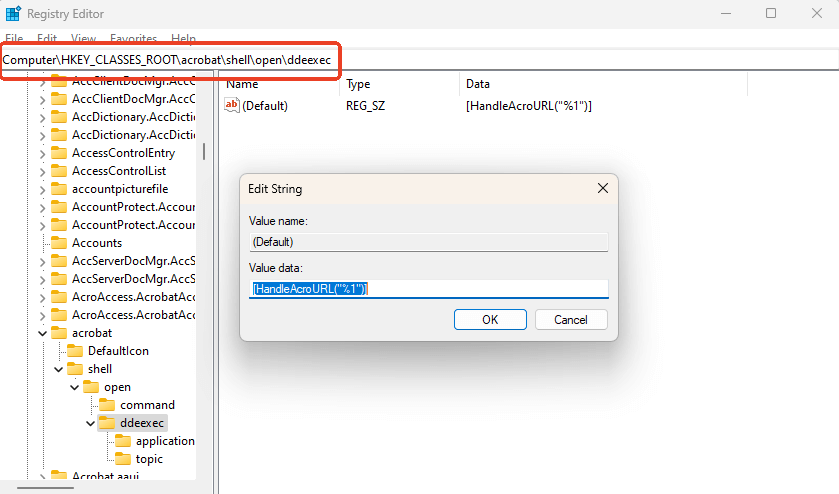This screenshot has height=494, width=839.
Task: Select the topic tree key
Action: tap(149, 459)
